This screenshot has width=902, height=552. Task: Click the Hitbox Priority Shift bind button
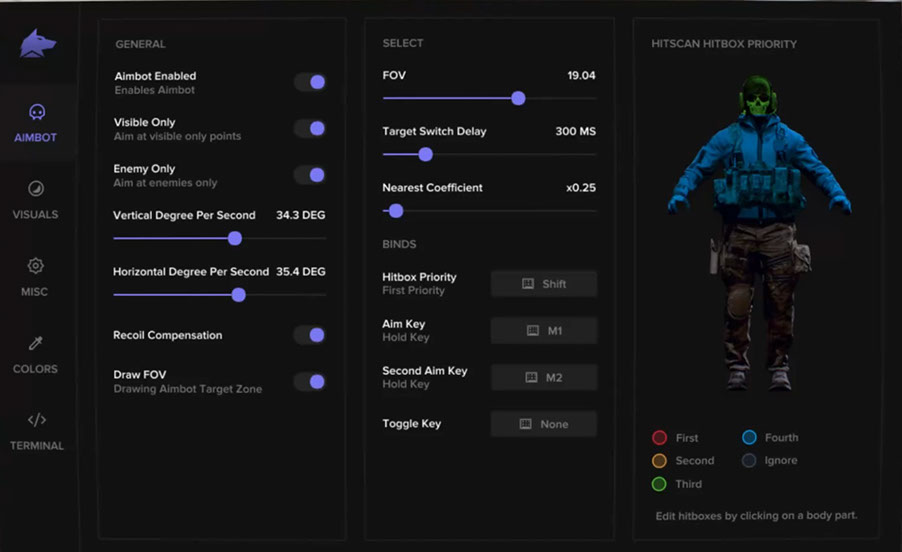point(543,284)
